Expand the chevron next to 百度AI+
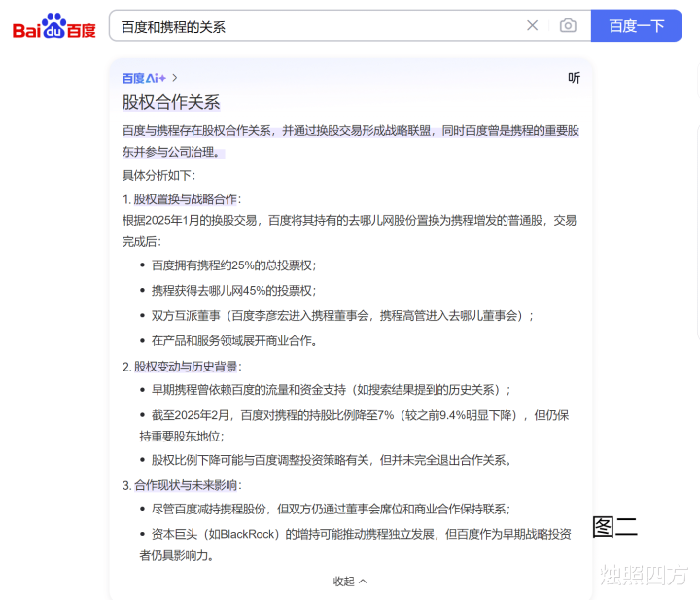 tap(175, 78)
